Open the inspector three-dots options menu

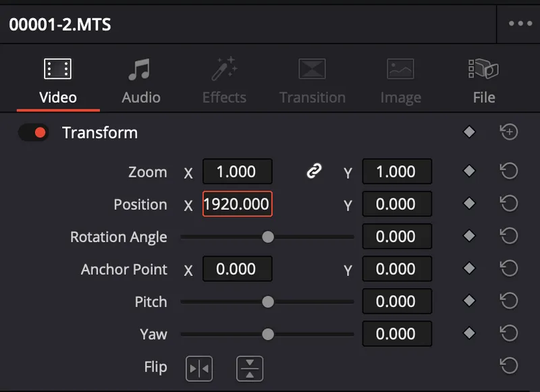[520, 24]
